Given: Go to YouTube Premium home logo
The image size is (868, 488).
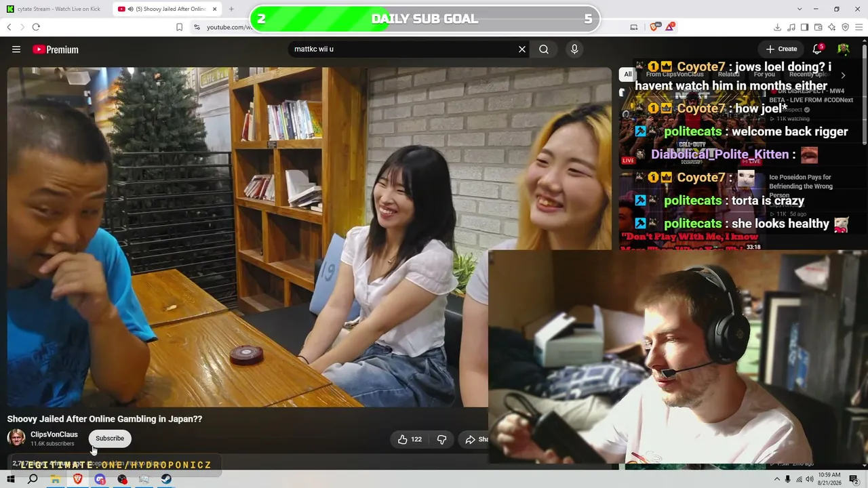Looking at the screenshot, I should [x=56, y=49].
